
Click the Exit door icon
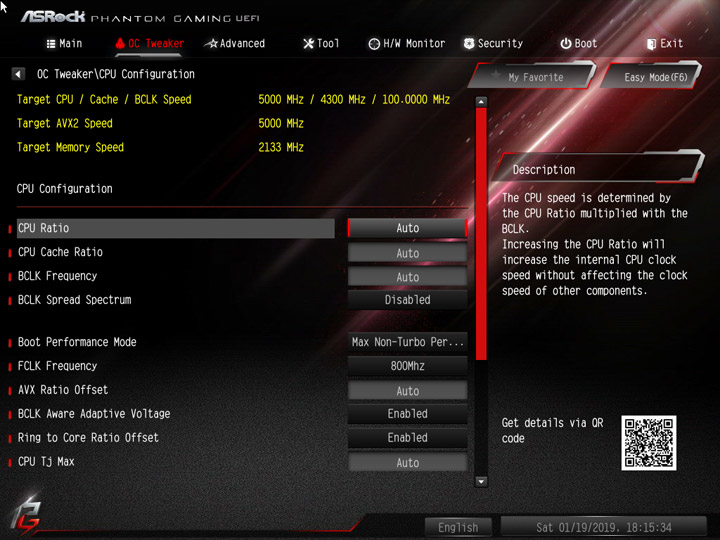coord(651,44)
